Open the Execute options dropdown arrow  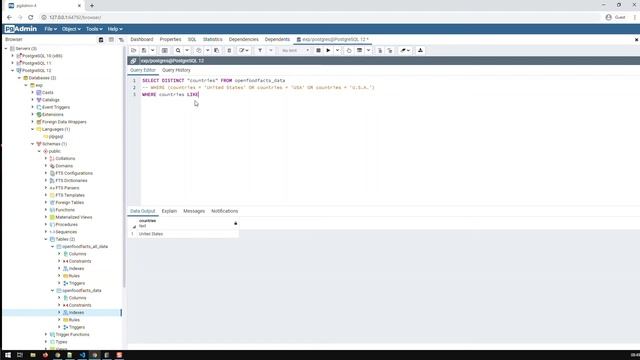tap(337, 51)
